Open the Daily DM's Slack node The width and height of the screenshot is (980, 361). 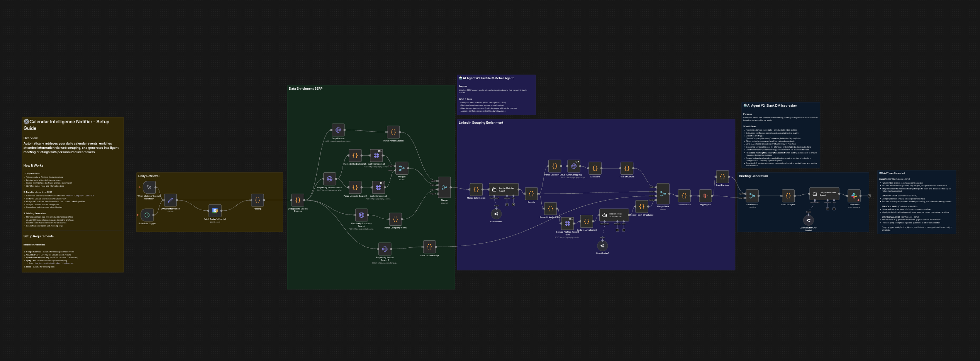click(854, 196)
